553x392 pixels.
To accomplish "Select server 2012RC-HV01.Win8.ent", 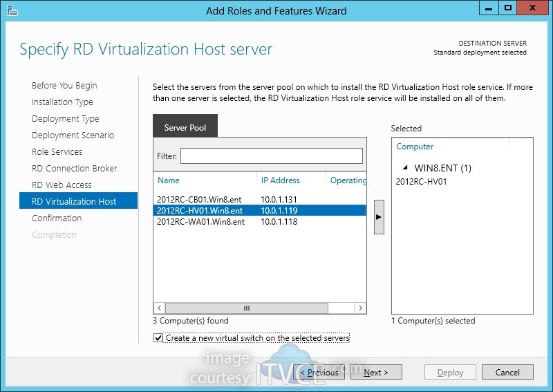I will click(x=260, y=211).
